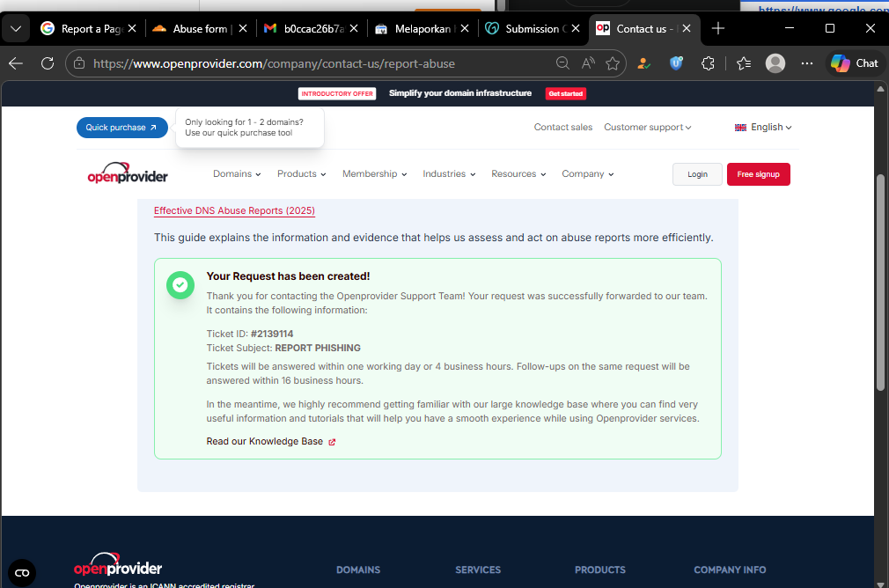Open a new browser tab
The image size is (889, 588).
pos(718,28)
